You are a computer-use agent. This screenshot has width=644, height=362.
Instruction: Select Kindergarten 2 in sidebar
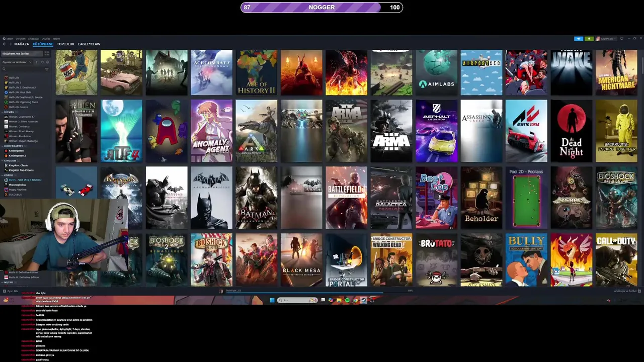(16, 156)
